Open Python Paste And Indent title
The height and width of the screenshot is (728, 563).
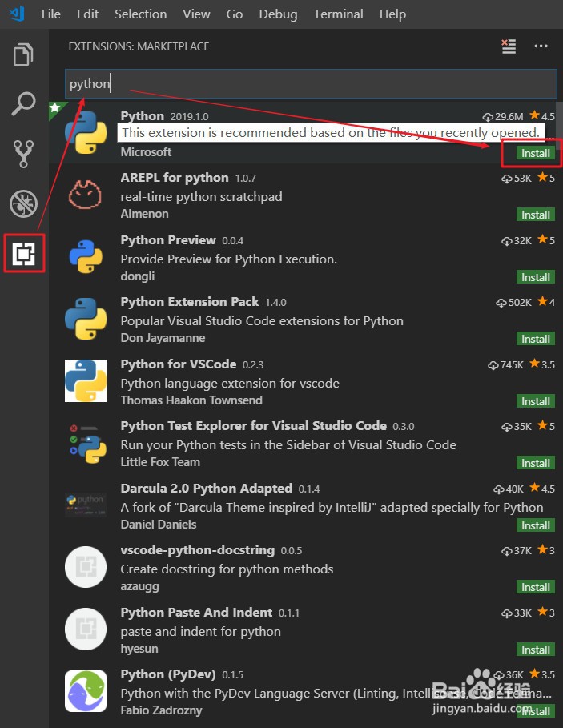click(x=196, y=613)
